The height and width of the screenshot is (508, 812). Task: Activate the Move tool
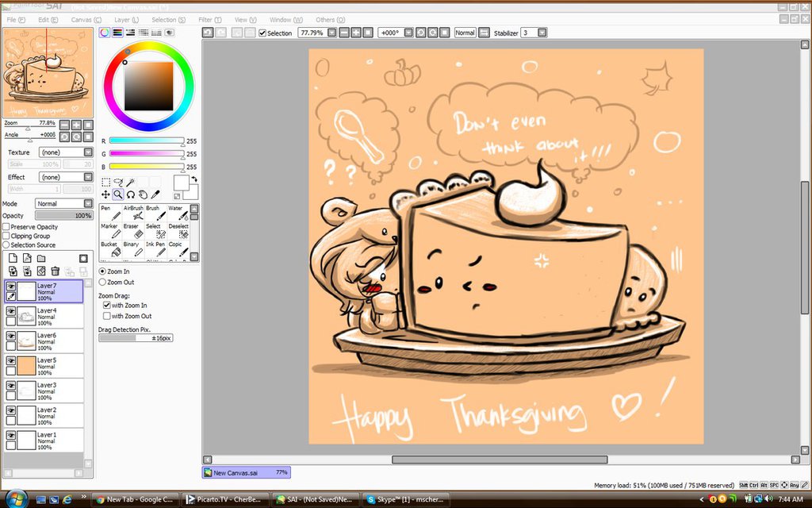coord(105,194)
